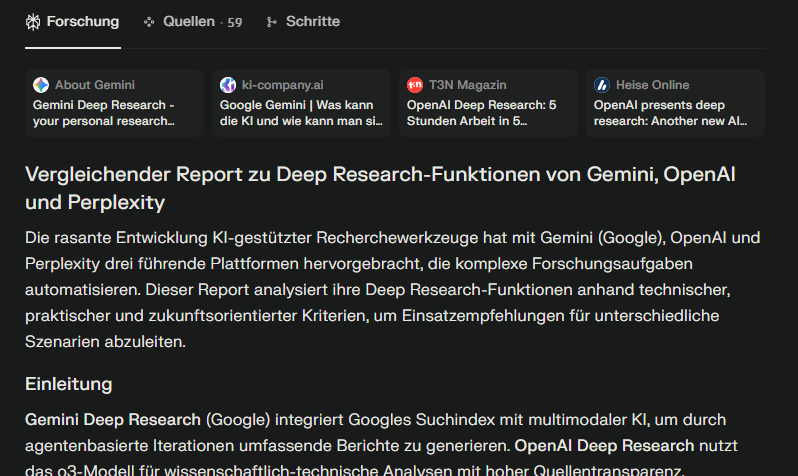This screenshot has width=798, height=476.
Task: Click the 'Die rasante Entwicklung' summary paragraph
Action: coord(392,290)
